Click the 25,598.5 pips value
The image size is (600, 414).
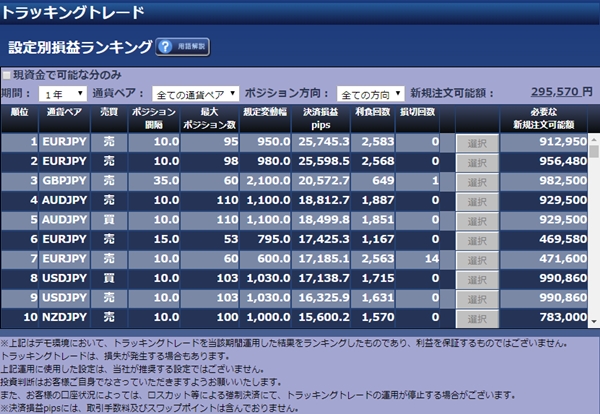pyautogui.click(x=324, y=161)
